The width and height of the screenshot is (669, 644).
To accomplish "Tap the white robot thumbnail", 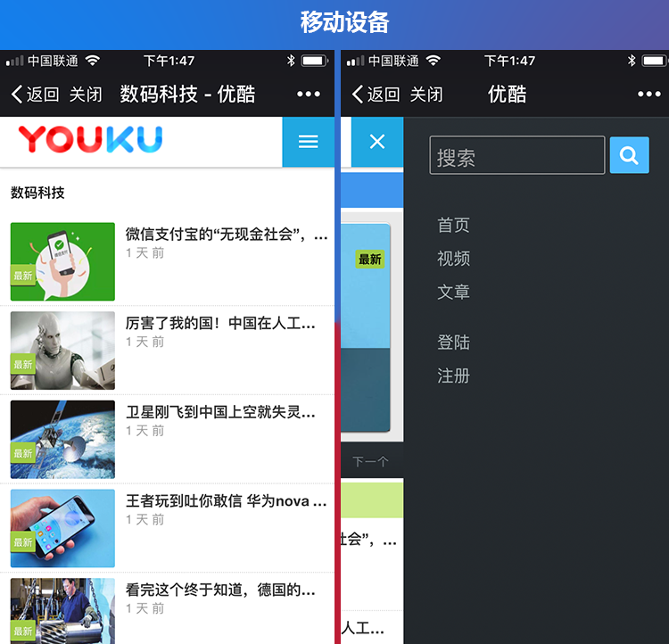I will click(x=62, y=351).
